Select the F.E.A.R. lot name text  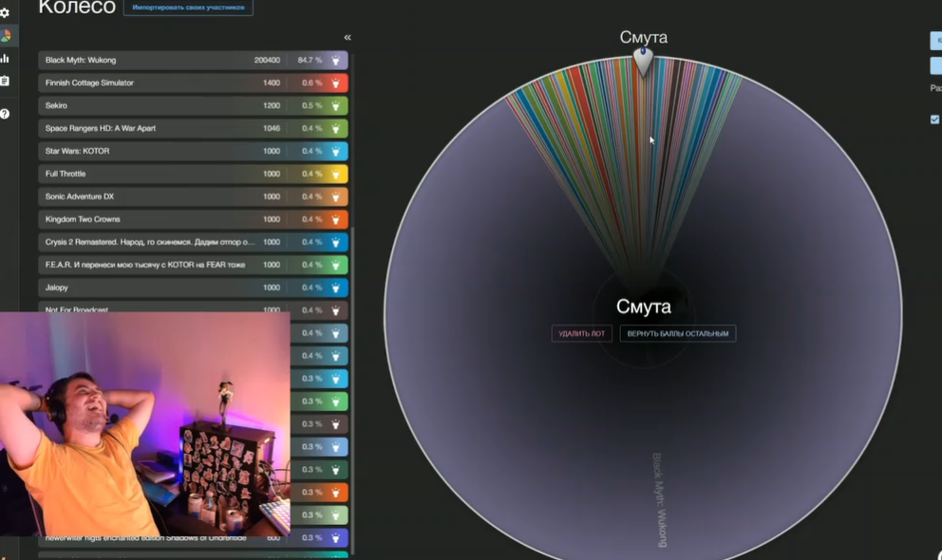pos(144,265)
